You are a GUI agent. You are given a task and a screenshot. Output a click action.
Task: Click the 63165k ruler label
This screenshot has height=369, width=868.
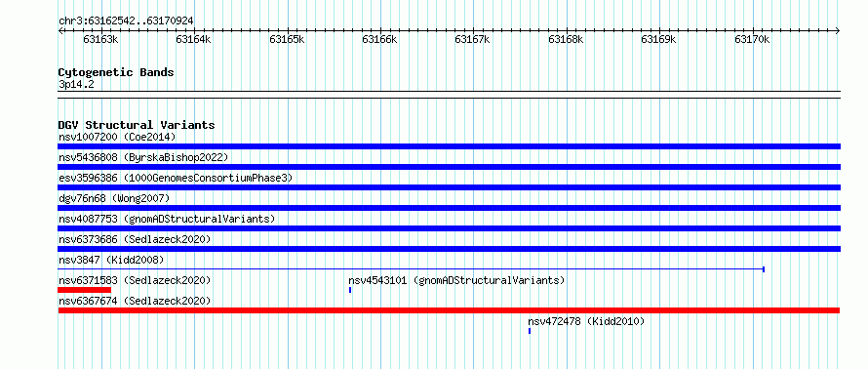click(287, 40)
